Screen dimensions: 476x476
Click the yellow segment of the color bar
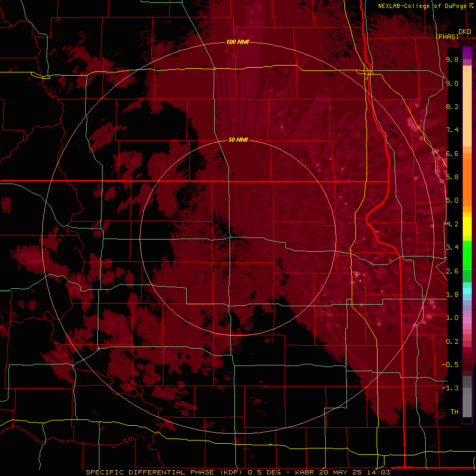point(467,226)
